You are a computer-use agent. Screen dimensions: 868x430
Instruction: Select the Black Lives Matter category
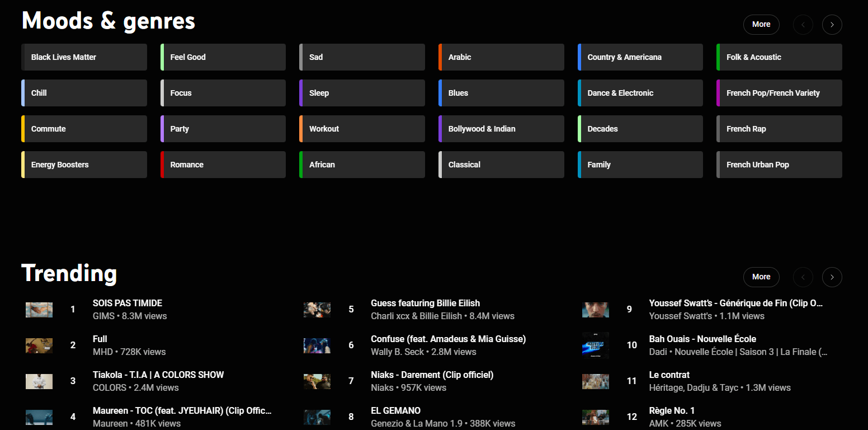click(84, 57)
